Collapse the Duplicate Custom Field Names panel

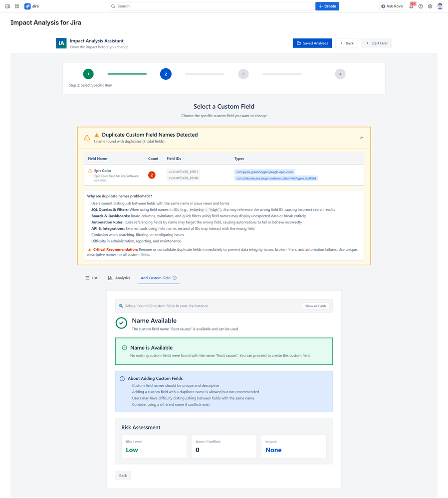tap(361, 137)
